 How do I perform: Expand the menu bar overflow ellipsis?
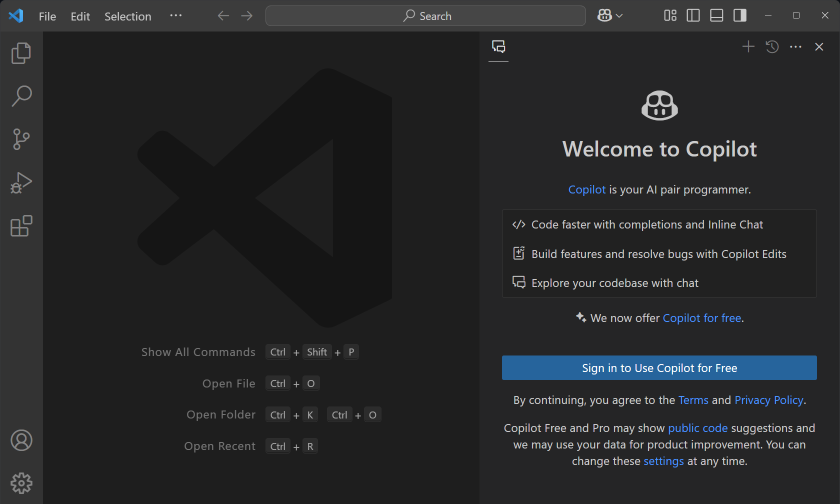(175, 16)
